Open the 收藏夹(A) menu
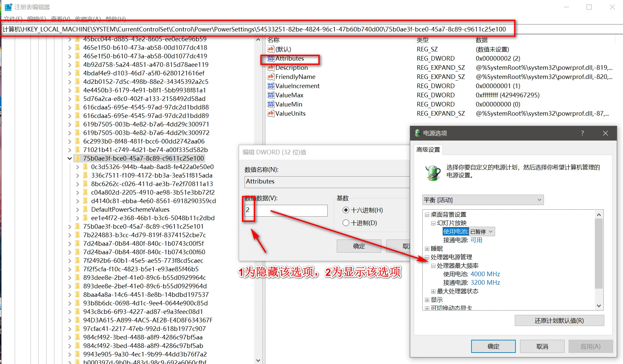Screen dimensions: 623x364 [88, 19]
